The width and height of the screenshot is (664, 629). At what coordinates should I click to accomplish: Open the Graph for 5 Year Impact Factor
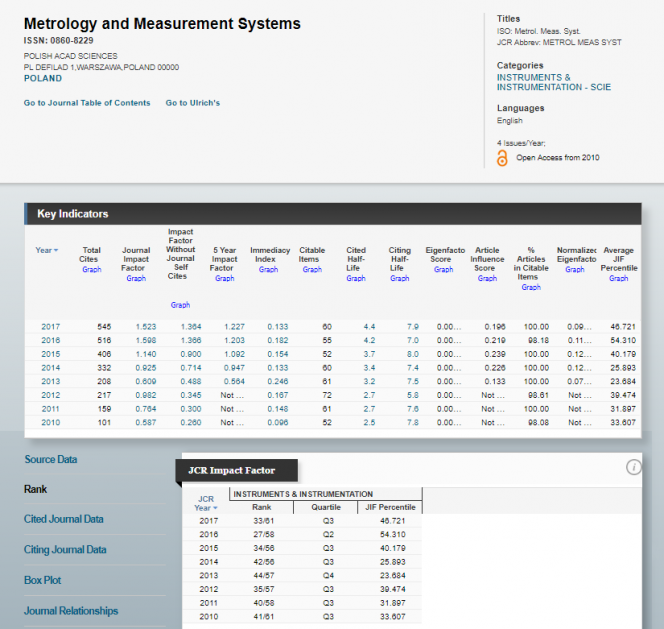(224, 278)
